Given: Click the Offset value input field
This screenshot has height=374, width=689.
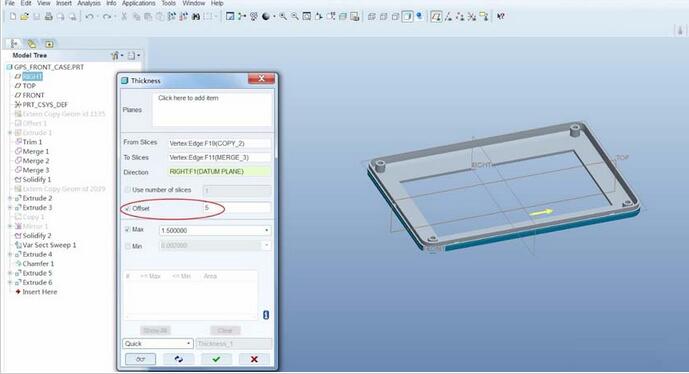Looking at the screenshot, I should pos(237,208).
